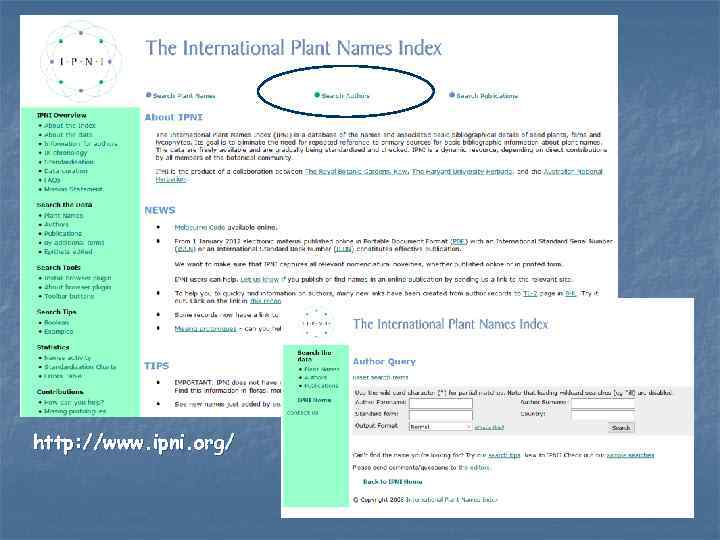Open the editors link
Screen dimensions: 720x540
click(473, 467)
